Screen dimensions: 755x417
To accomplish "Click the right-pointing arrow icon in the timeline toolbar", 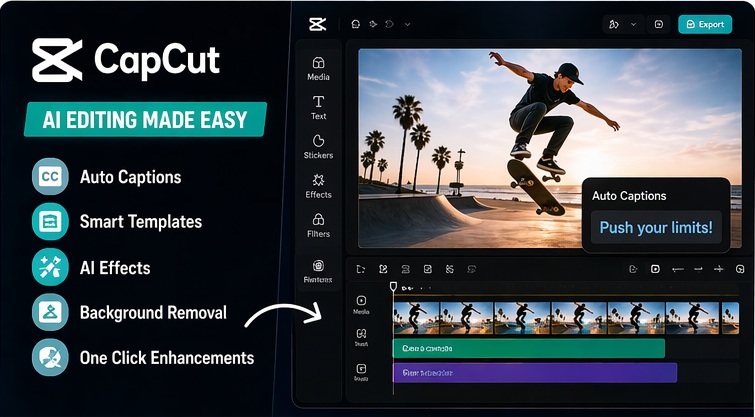I will click(x=698, y=269).
